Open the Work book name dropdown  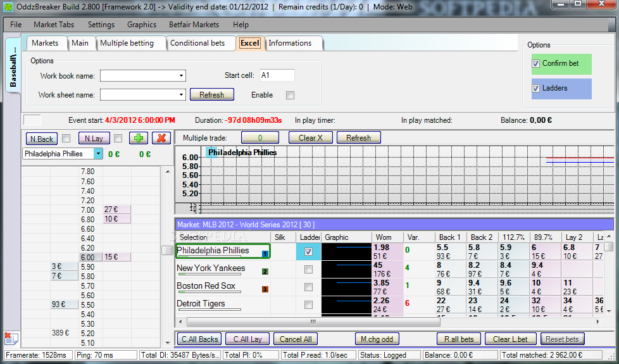pyautogui.click(x=181, y=75)
